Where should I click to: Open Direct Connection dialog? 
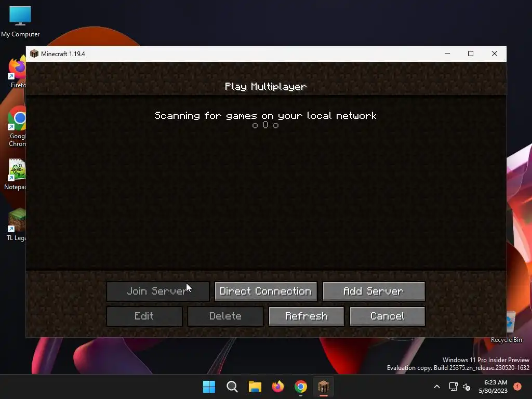point(265,291)
